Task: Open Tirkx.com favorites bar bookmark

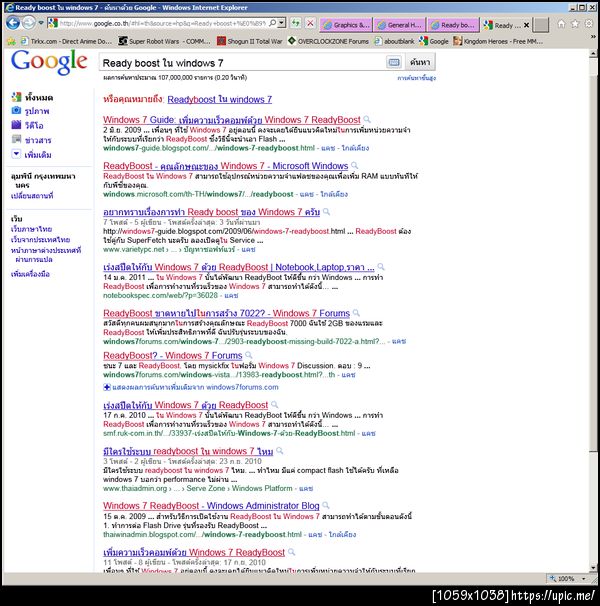Action: pyautogui.click(x=66, y=41)
